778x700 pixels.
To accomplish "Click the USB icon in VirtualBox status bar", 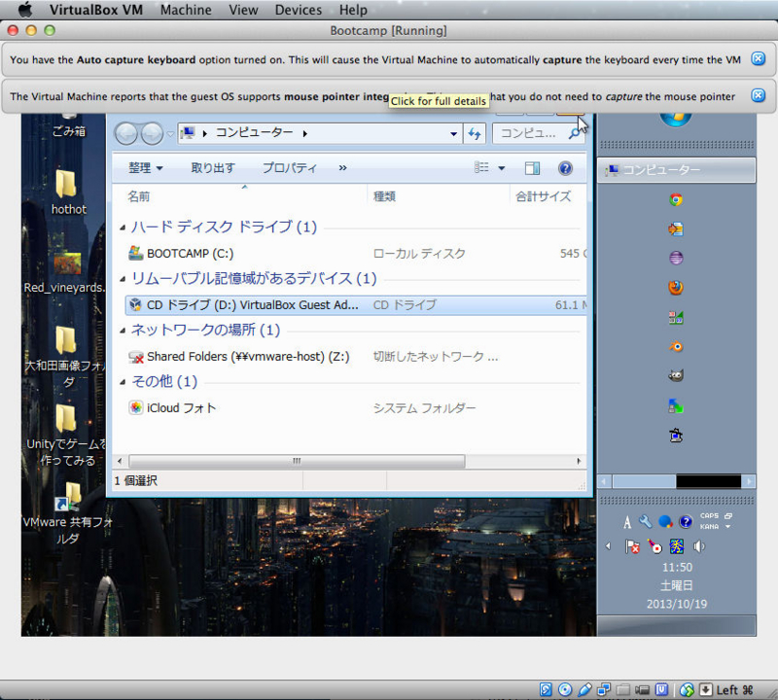I will tap(585, 688).
